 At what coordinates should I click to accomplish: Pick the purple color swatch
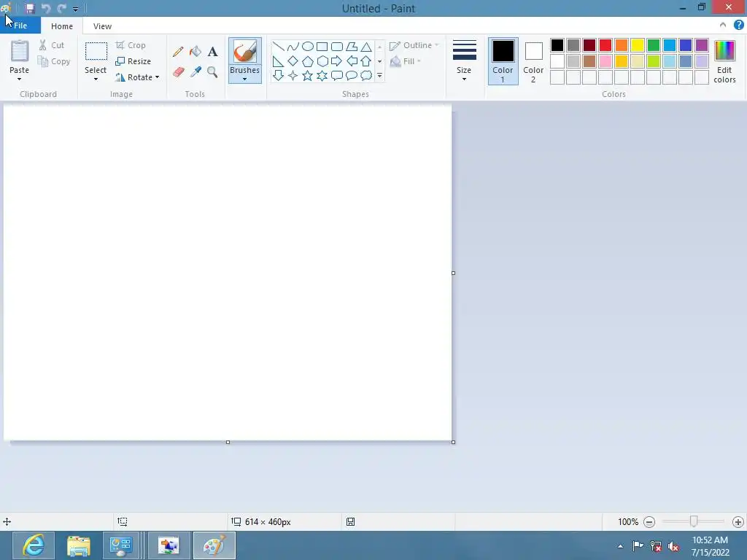click(702, 45)
